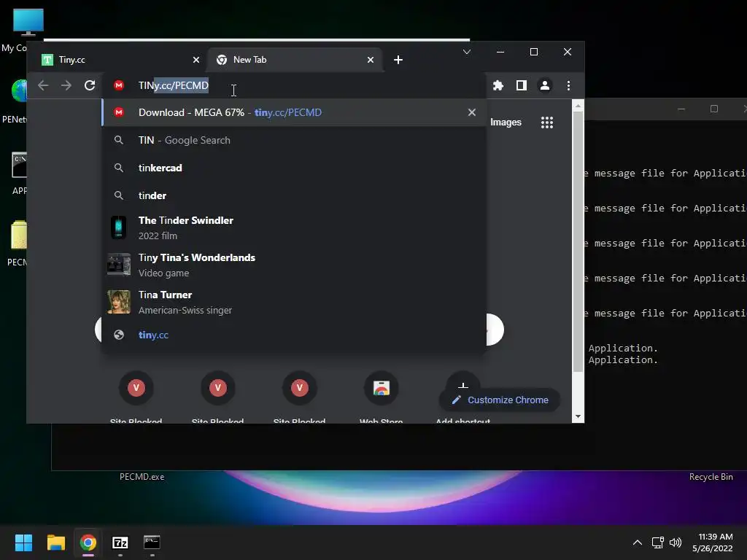Screen dimensions: 747x560
Task: Open the Chrome extensions puzzle menu
Action: [x=498, y=85]
